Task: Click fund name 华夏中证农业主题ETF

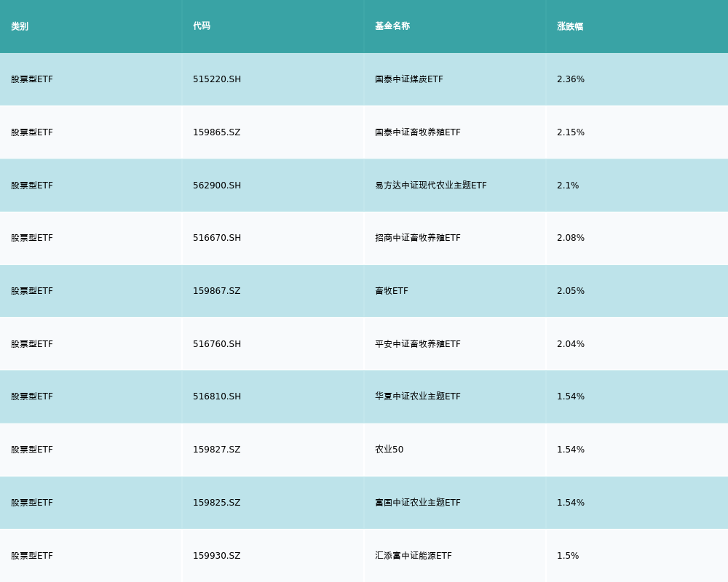Action: [x=418, y=396]
